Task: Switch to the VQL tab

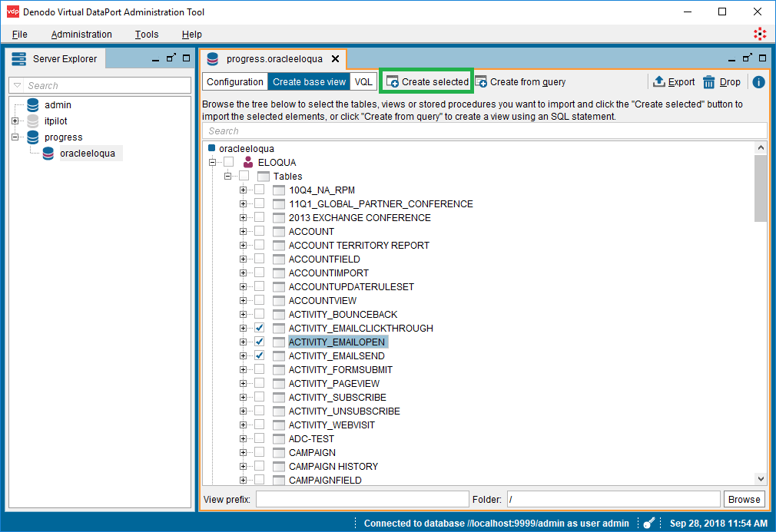Action: click(x=363, y=82)
